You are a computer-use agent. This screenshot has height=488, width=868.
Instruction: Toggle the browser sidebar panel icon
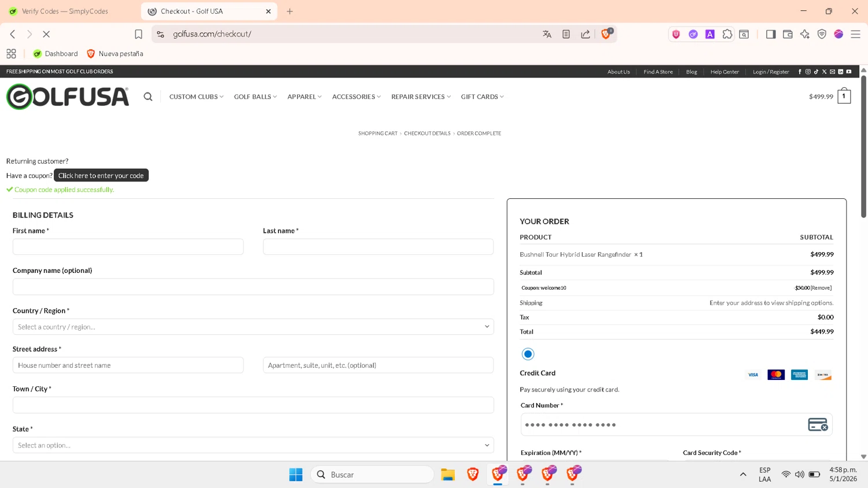[770, 34]
